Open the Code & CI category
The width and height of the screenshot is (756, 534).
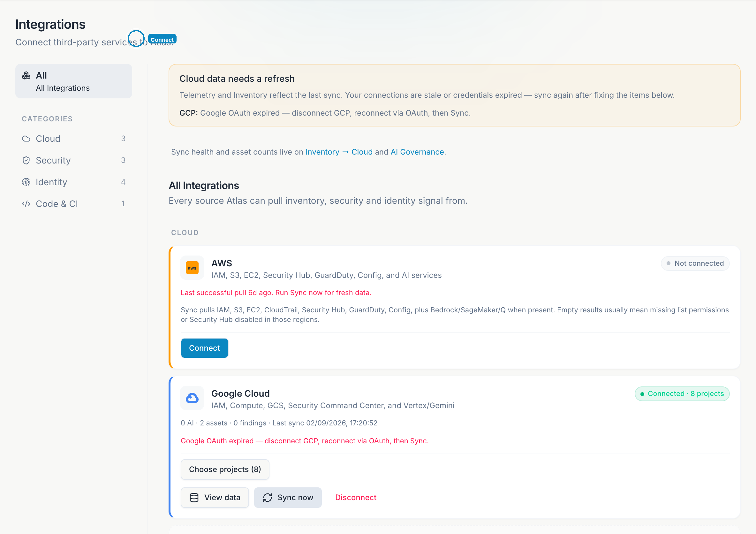73,204
